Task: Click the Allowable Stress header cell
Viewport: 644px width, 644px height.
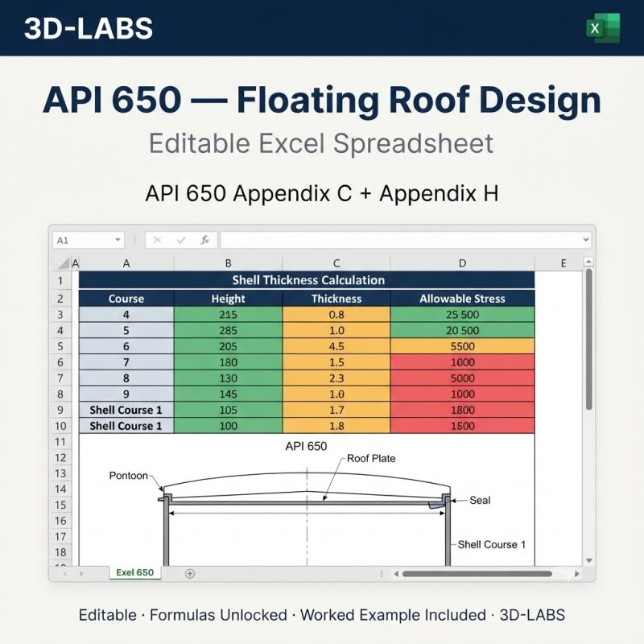Action: [462, 299]
